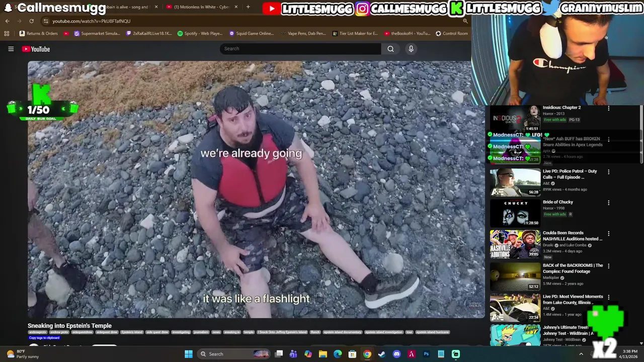Screen dimensions: 644x362
Task: Open the Chrome apps grid in bookmarks bar
Action: [x=7, y=33]
